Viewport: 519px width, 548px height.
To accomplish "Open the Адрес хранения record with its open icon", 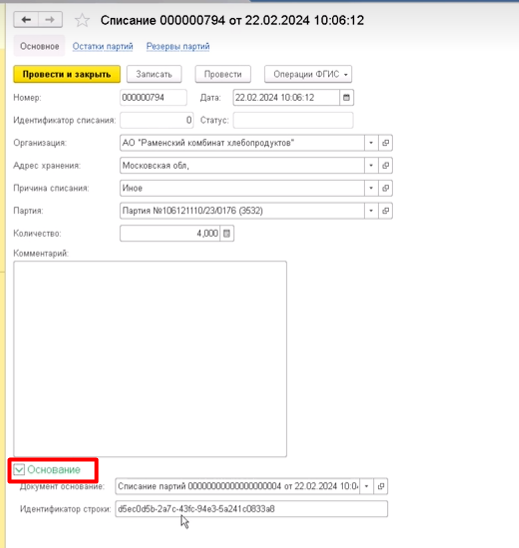I will click(x=385, y=166).
